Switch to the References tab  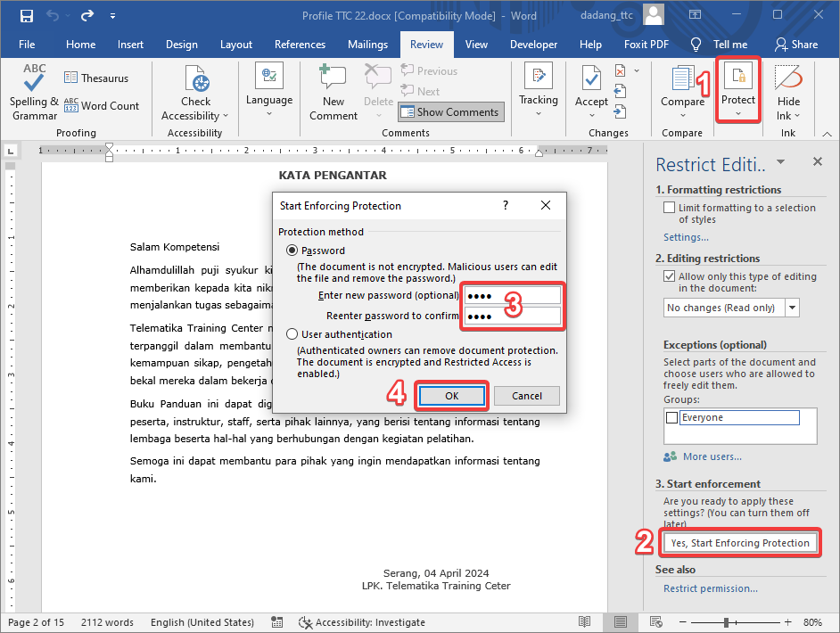(300, 45)
